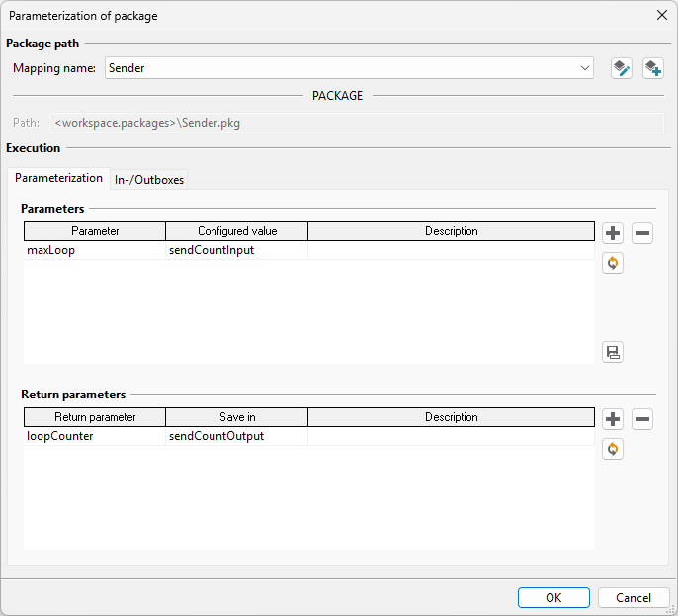Confirm with the OK button
The width and height of the screenshot is (678, 616).
click(553, 598)
